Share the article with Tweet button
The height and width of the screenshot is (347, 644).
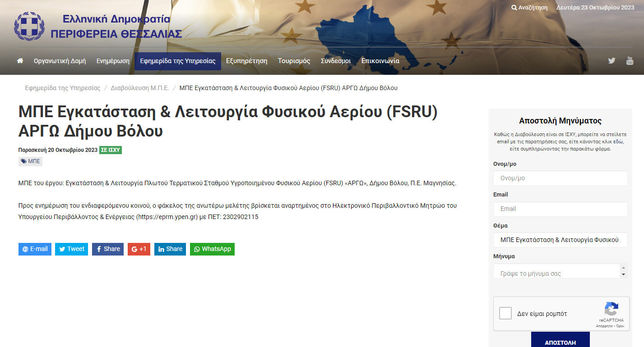point(71,249)
